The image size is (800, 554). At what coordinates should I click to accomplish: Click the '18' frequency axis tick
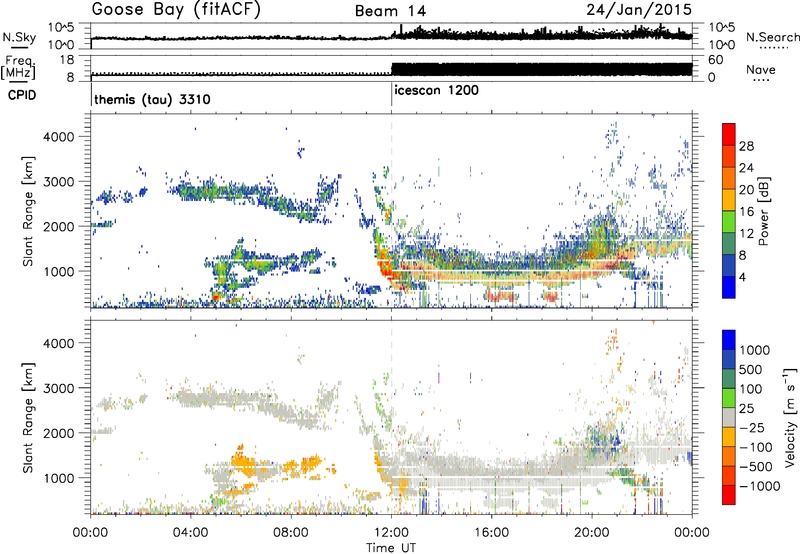[67, 60]
